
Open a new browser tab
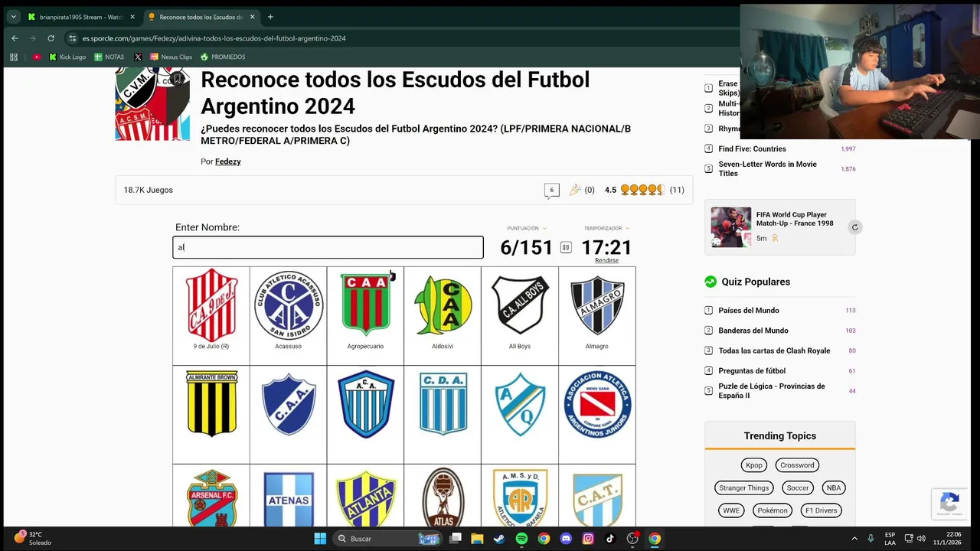pos(270,17)
